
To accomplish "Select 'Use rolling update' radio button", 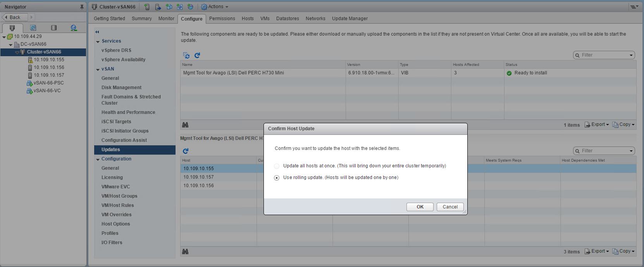I will [x=277, y=178].
